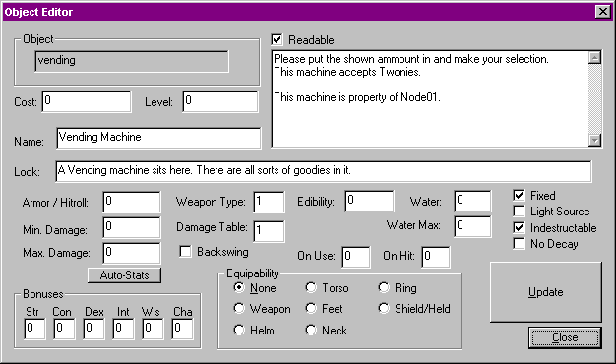
Task: Choose Torso in Equipability
Action: [311, 288]
